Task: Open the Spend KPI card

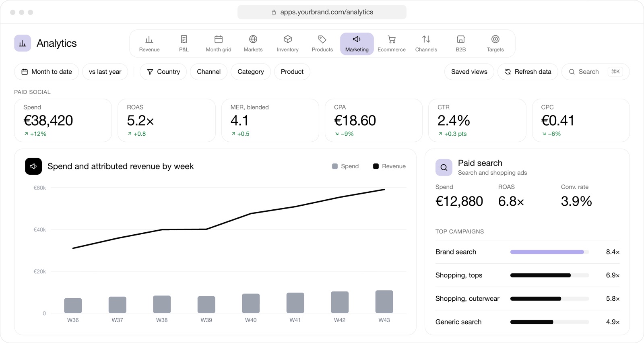Action: (x=63, y=120)
